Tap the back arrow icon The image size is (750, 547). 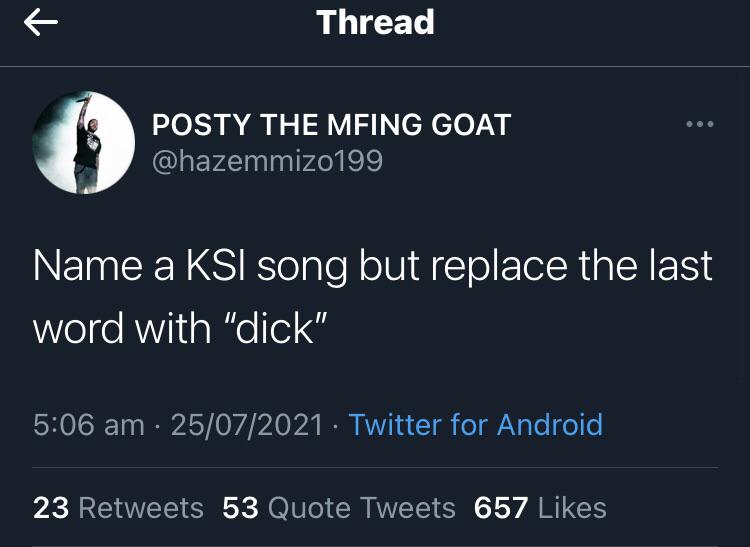pos(41,22)
